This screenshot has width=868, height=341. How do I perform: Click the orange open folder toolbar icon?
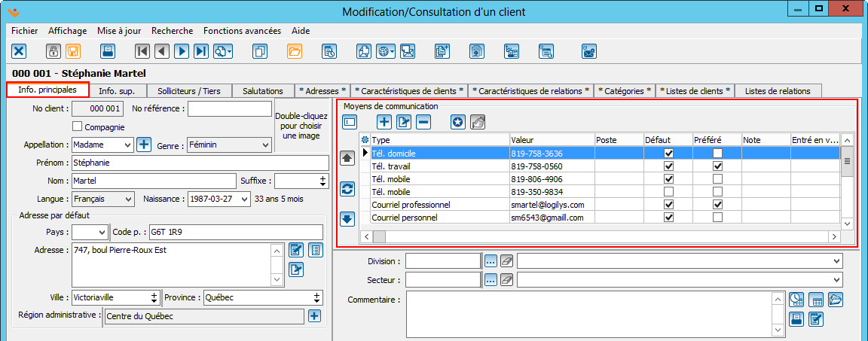point(295,51)
